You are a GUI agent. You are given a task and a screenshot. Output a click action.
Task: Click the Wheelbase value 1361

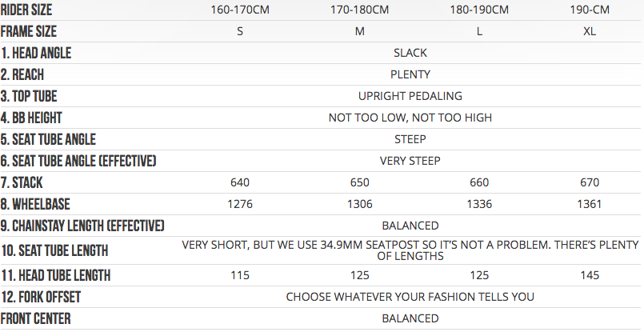click(x=590, y=204)
